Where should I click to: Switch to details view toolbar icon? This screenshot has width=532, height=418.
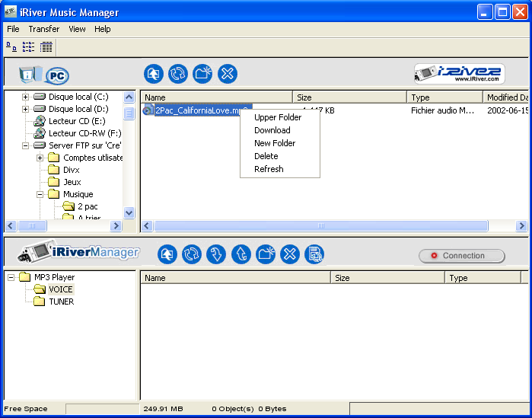pos(46,46)
